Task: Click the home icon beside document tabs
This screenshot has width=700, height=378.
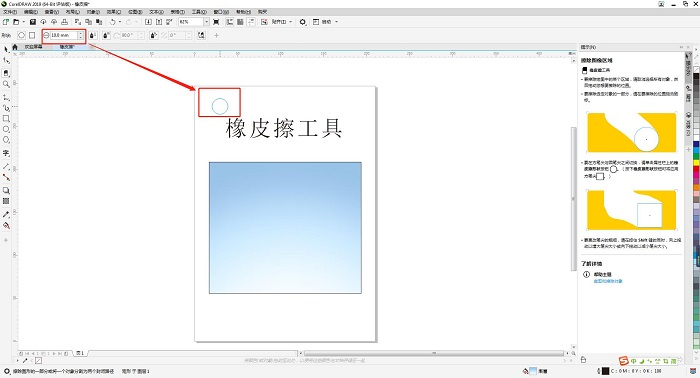Action: click(15, 47)
